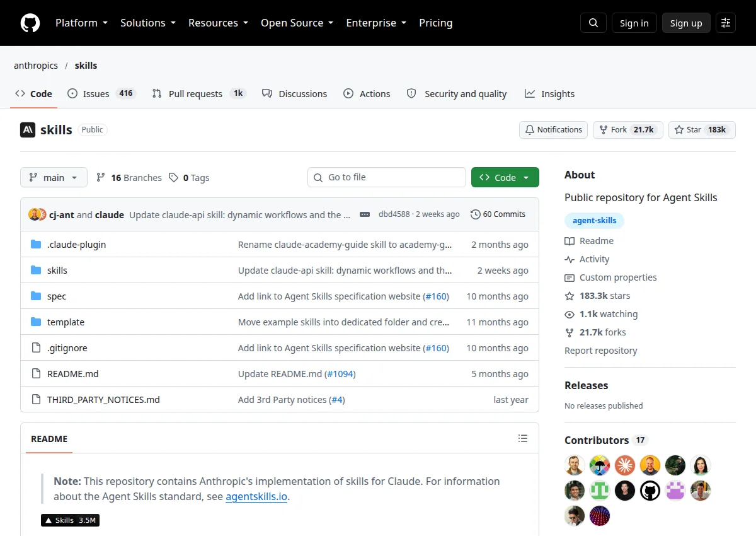Click the Go to file search field

pyautogui.click(x=387, y=178)
